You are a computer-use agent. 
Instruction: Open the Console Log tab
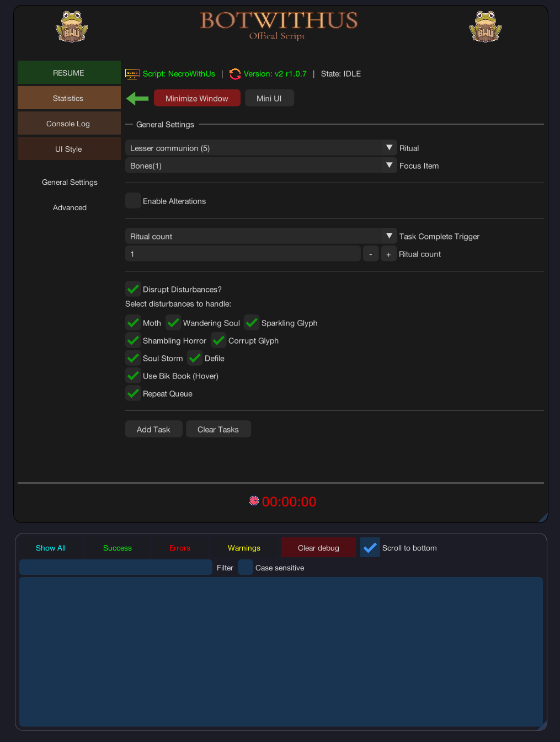point(68,124)
